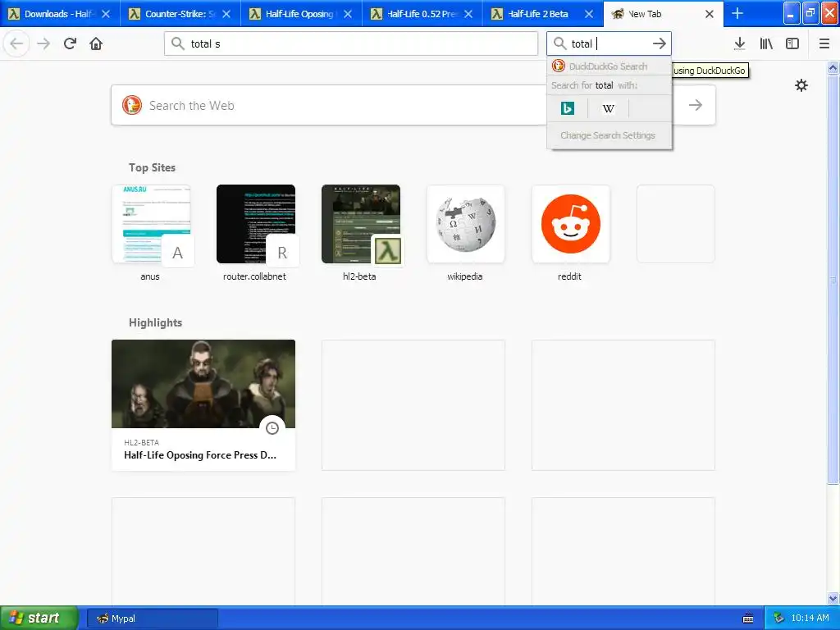Close the Downloads - Half tab
The height and width of the screenshot is (630, 840).
coord(106,14)
